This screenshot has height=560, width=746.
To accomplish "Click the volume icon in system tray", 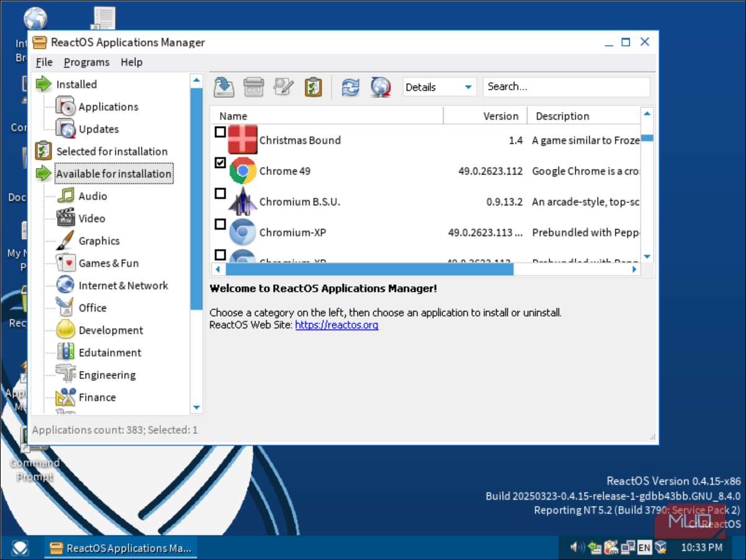I will point(577,547).
